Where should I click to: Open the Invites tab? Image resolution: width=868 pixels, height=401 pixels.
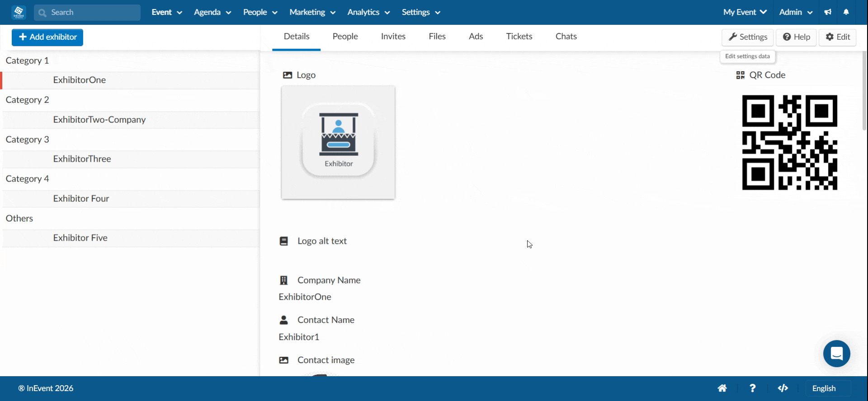(x=393, y=37)
